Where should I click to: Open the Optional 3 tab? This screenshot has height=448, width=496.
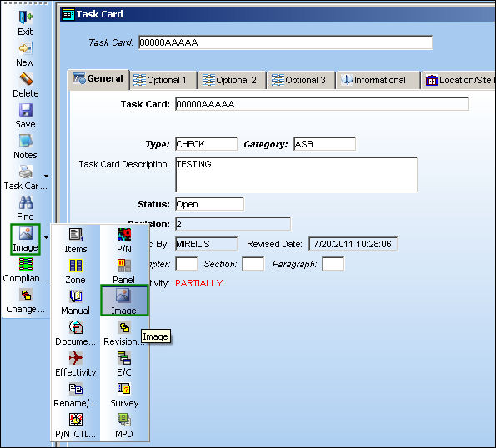302,80
